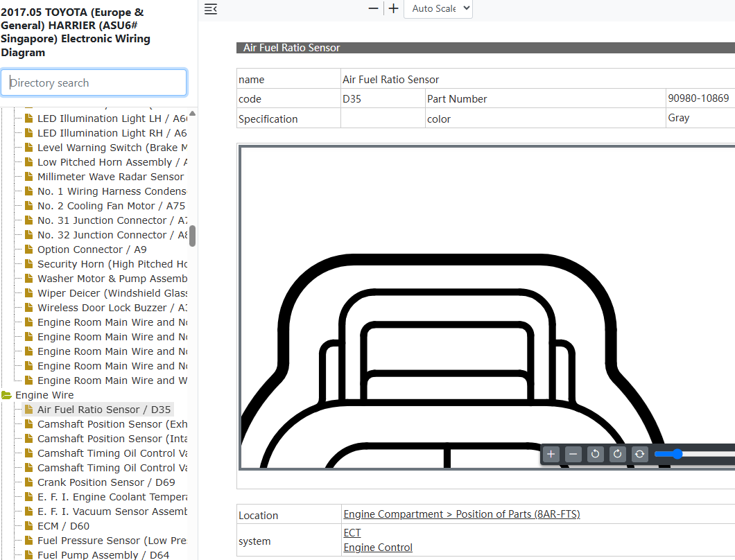Open the ECT system link
Image resolution: width=735 pixels, height=560 pixels.
[x=352, y=533]
